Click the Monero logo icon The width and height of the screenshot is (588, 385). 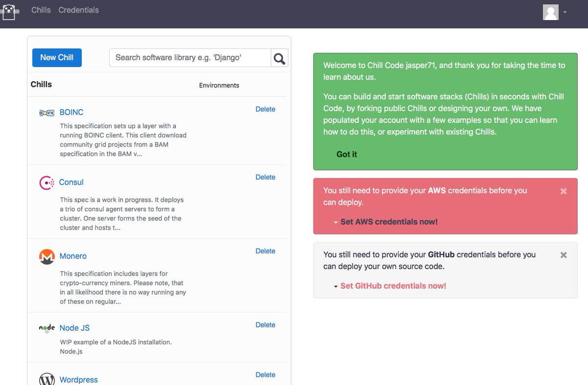[47, 257]
